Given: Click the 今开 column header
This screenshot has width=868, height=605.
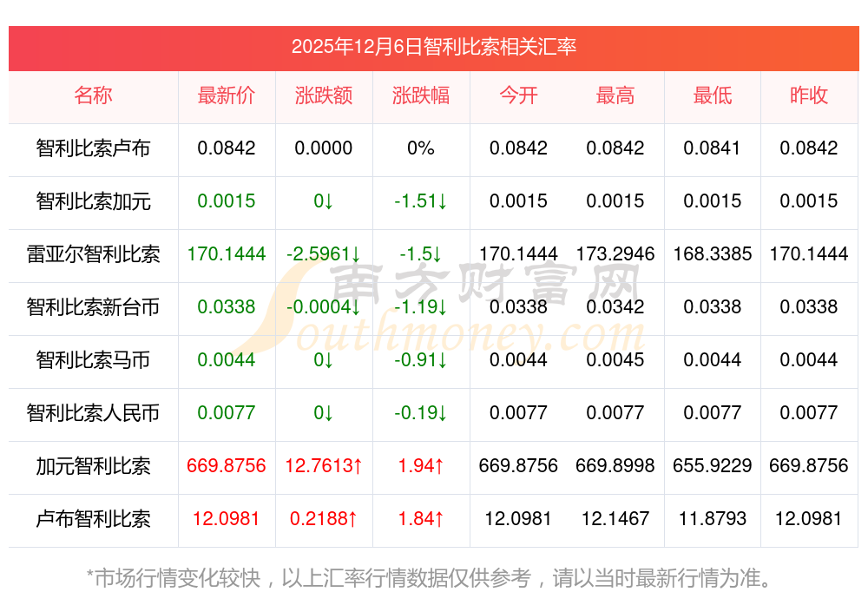Looking at the screenshot, I should point(518,95).
